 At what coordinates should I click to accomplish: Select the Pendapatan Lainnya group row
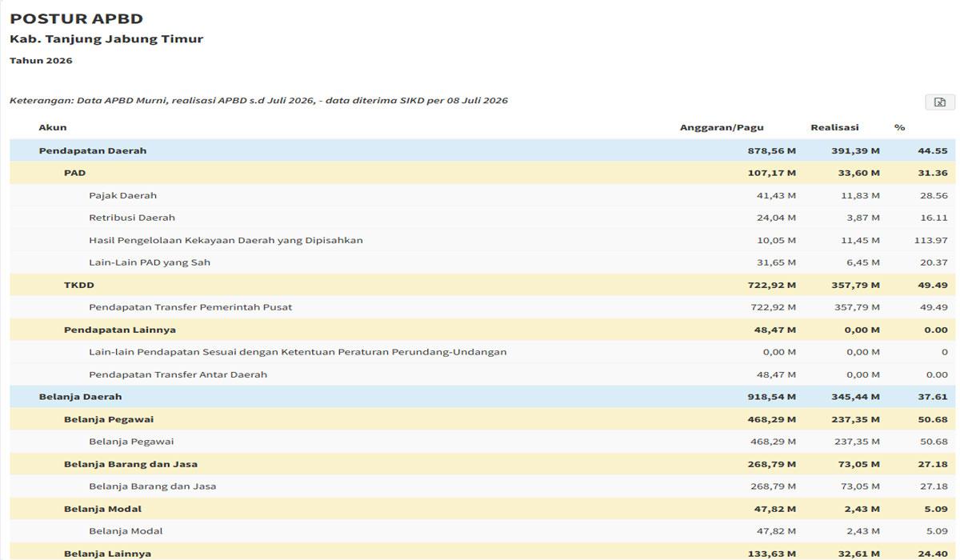coord(483,330)
